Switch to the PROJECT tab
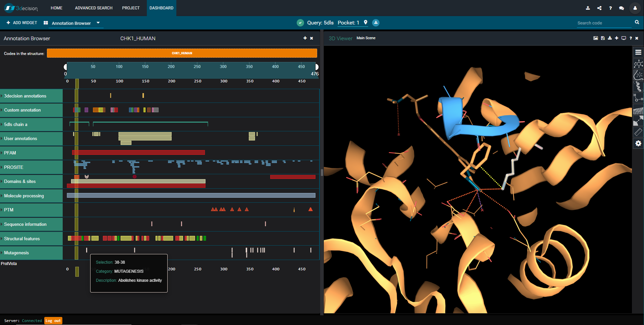This screenshot has width=644, height=325. tap(131, 8)
